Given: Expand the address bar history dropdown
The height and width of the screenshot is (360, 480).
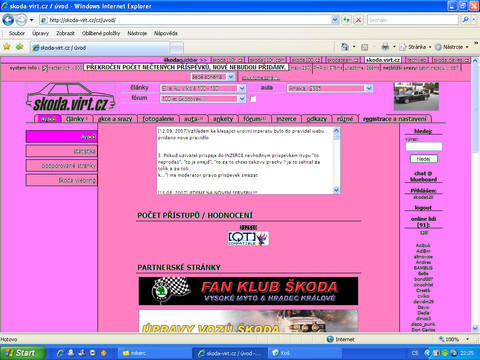Looking at the screenshot, I should click(335, 20).
